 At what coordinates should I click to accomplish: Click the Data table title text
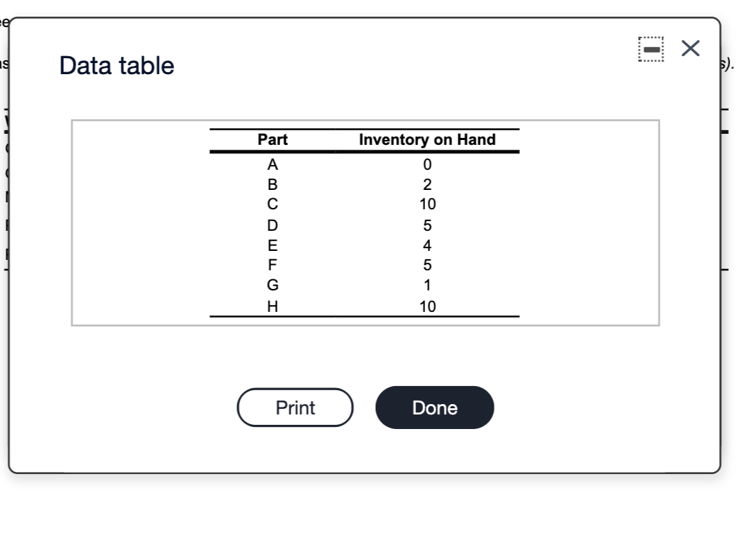pyautogui.click(x=116, y=65)
